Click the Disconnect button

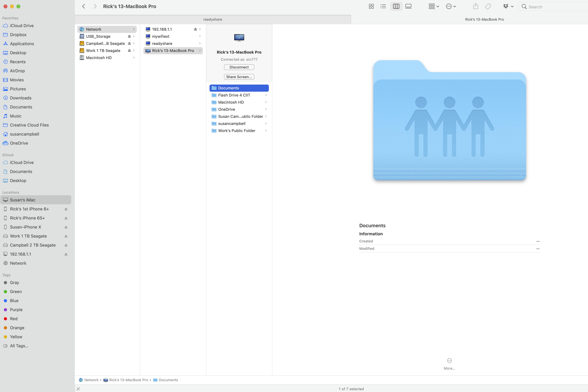click(239, 67)
